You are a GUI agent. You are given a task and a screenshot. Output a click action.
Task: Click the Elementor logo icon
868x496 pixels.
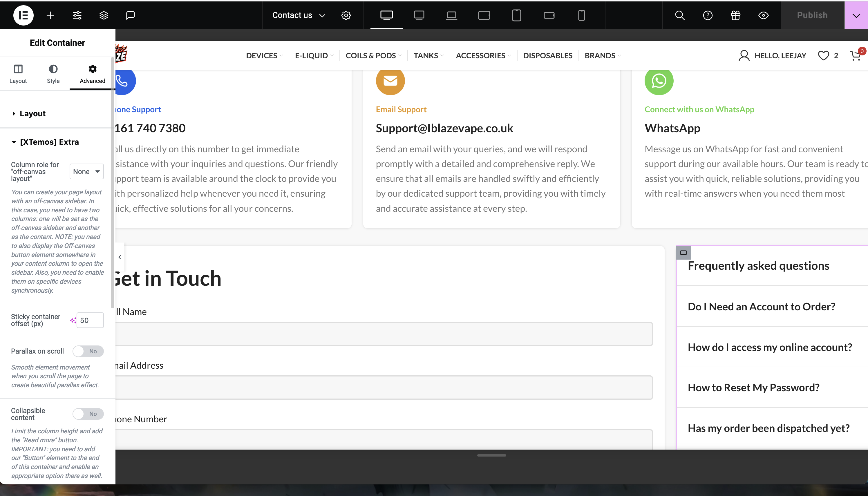pos(23,15)
